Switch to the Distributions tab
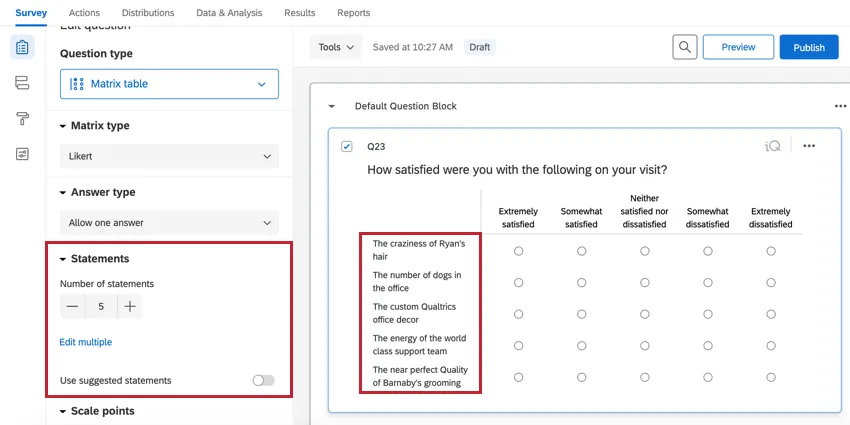850x425 pixels. click(x=148, y=13)
